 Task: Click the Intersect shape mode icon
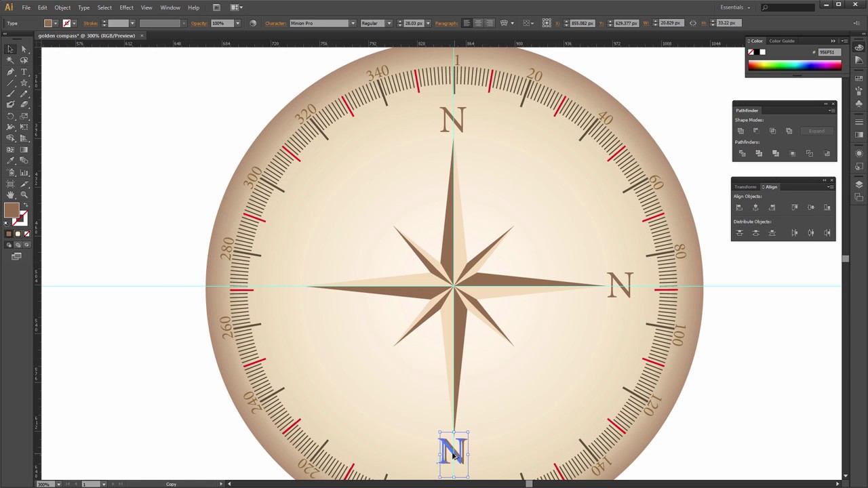[x=772, y=131]
